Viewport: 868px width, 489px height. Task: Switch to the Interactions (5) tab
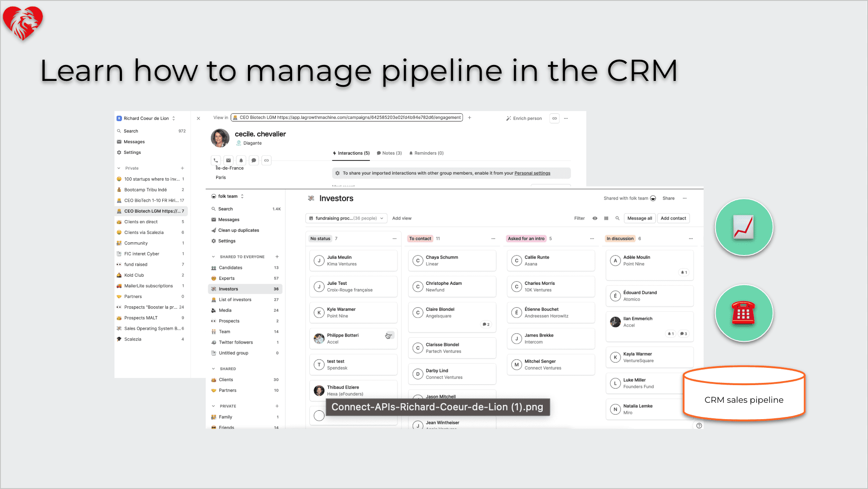[351, 153]
